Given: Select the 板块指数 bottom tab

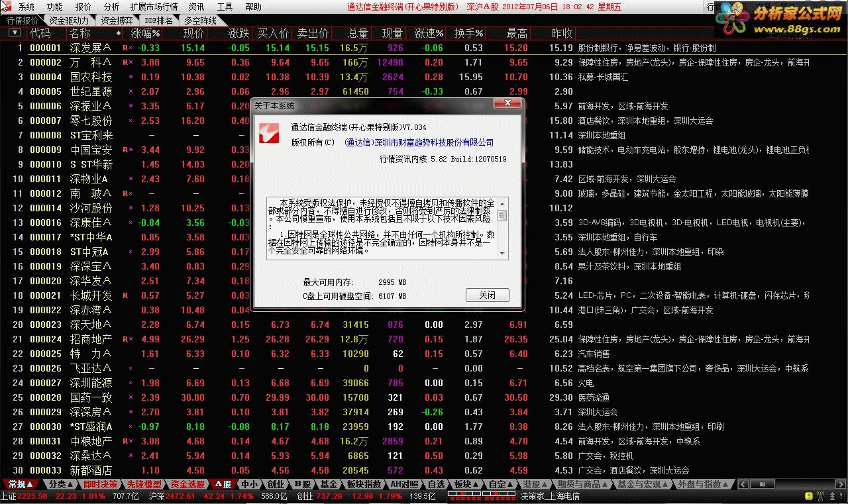Looking at the screenshot, I should [x=364, y=484].
